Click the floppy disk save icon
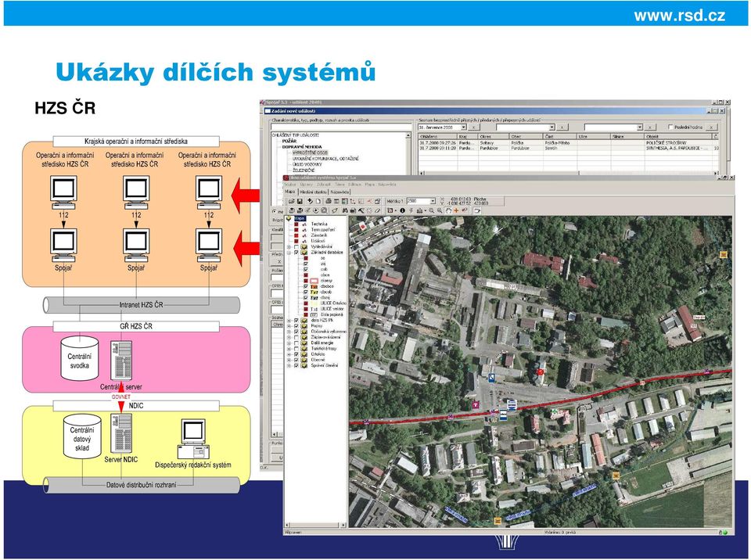The height and width of the screenshot is (560, 751). [300, 201]
